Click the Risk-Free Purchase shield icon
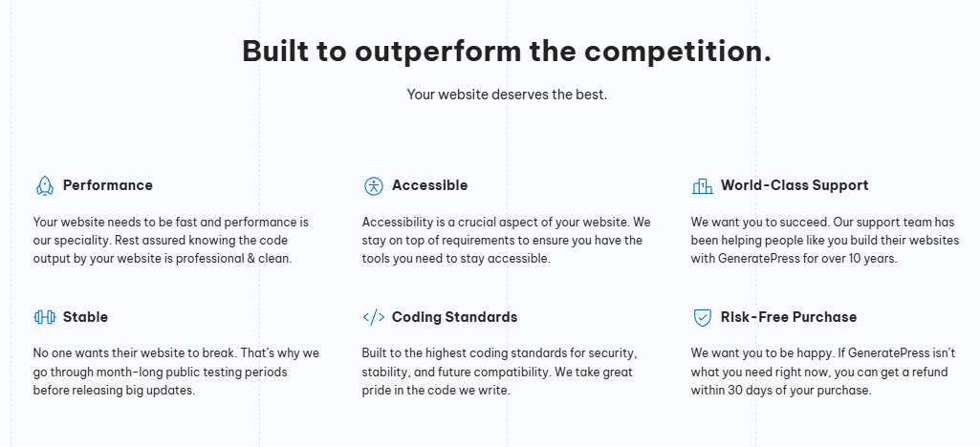Screen dimensions: 980x447 tap(702, 317)
